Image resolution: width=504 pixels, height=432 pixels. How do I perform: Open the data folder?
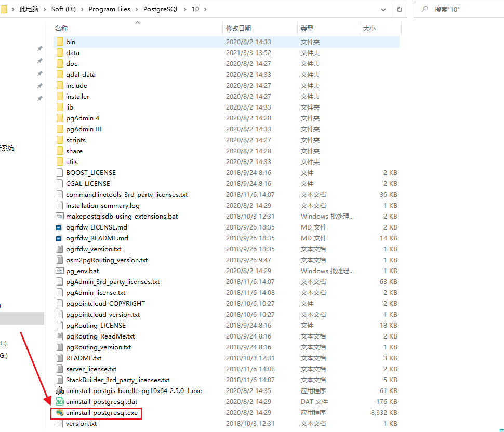tap(73, 52)
